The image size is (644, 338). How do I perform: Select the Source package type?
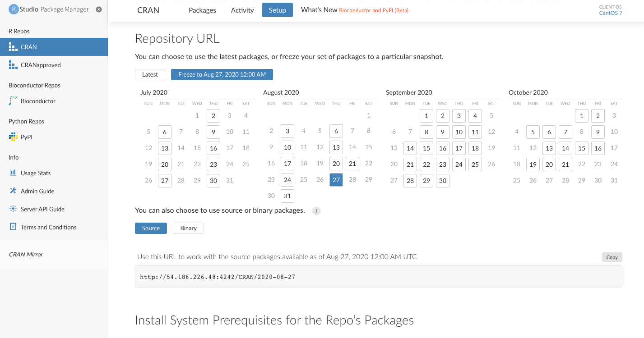click(x=151, y=228)
